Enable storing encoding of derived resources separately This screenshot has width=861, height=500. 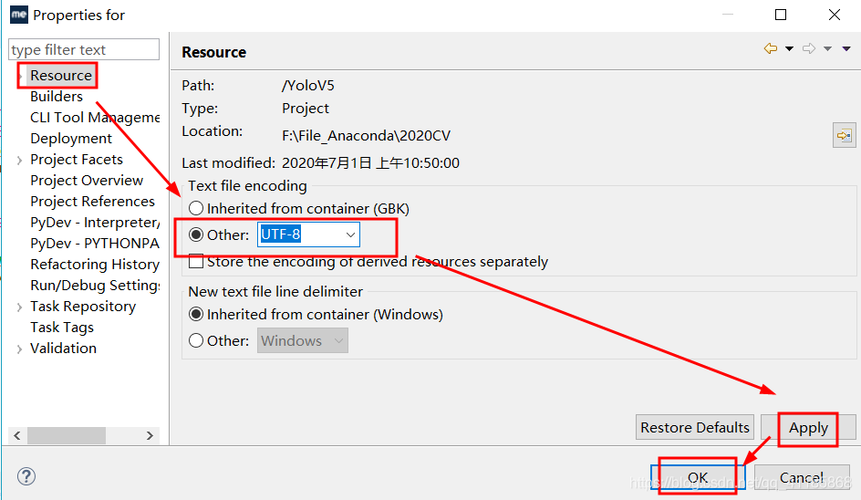coord(197,262)
